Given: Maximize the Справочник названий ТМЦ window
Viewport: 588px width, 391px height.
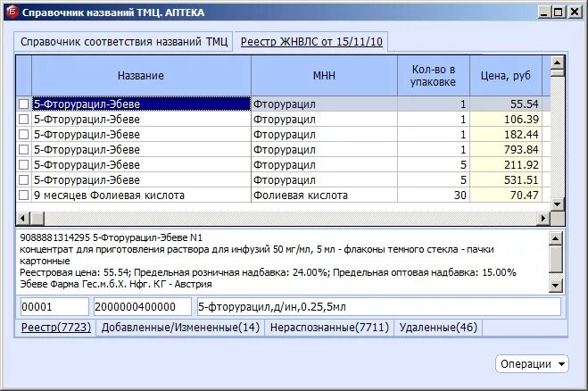Looking at the screenshot, I should click(559, 12).
